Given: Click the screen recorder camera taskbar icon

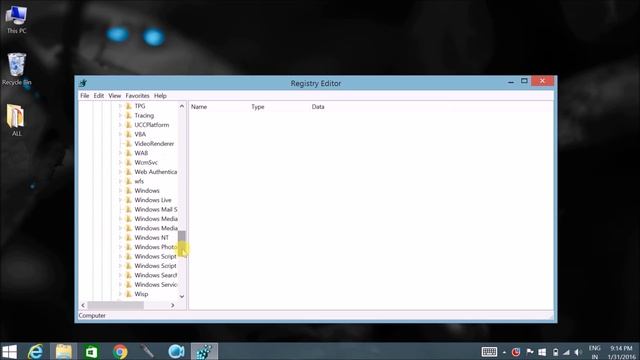Looking at the screenshot, I should (x=176, y=351).
